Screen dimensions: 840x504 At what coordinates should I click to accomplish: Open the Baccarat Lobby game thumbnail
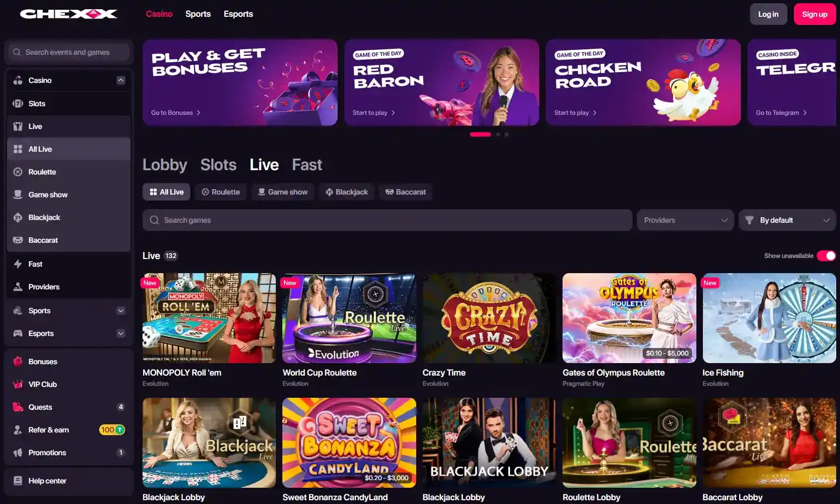(x=770, y=443)
